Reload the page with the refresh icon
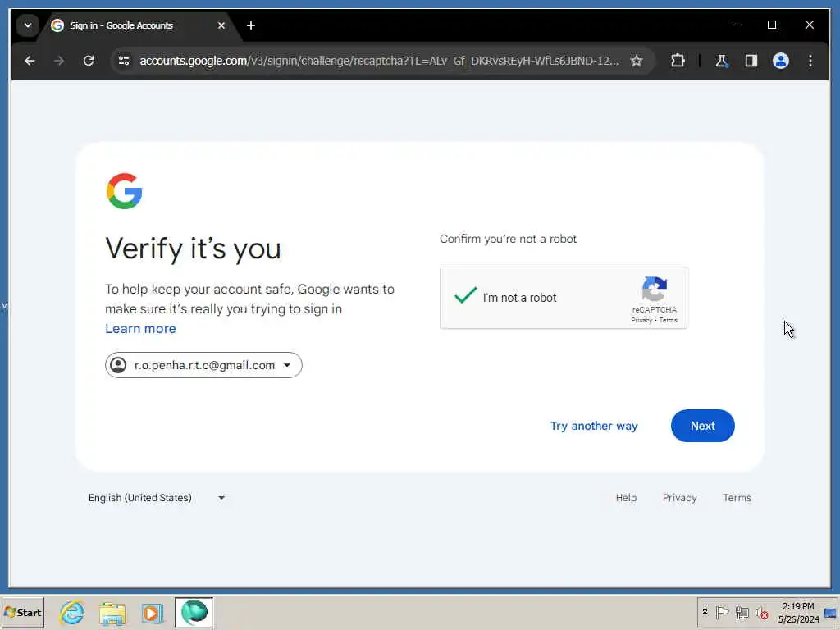 (89, 61)
